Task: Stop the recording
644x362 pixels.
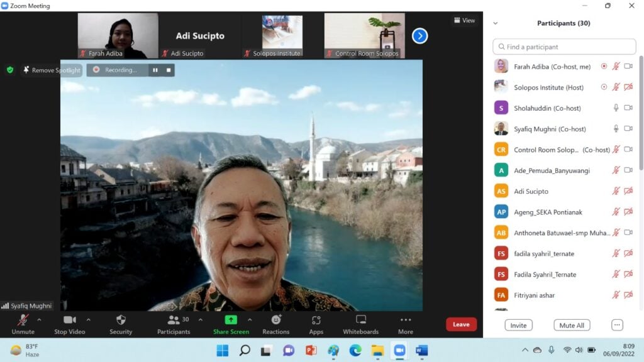Action: coord(169,70)
